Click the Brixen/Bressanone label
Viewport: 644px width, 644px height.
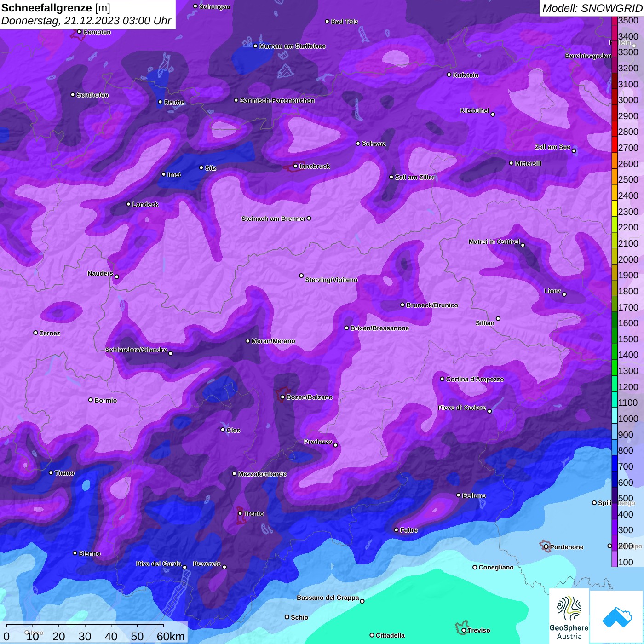379,328
